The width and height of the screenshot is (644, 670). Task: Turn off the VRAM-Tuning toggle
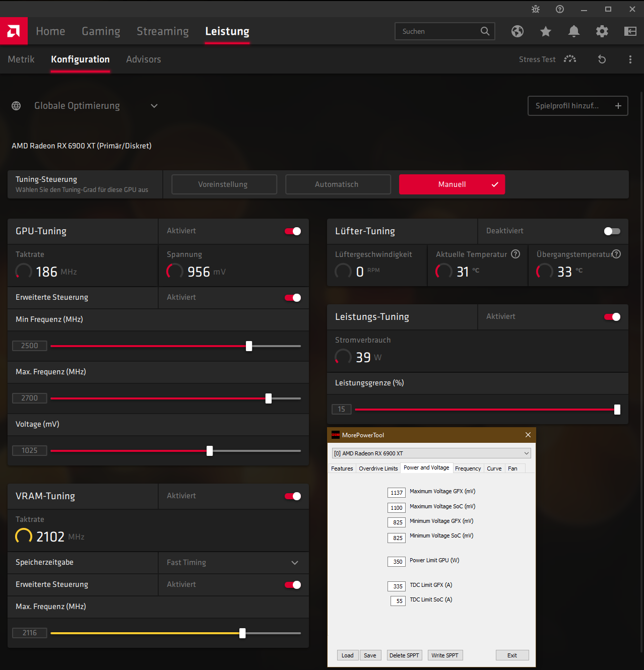(x=293, y=496)
